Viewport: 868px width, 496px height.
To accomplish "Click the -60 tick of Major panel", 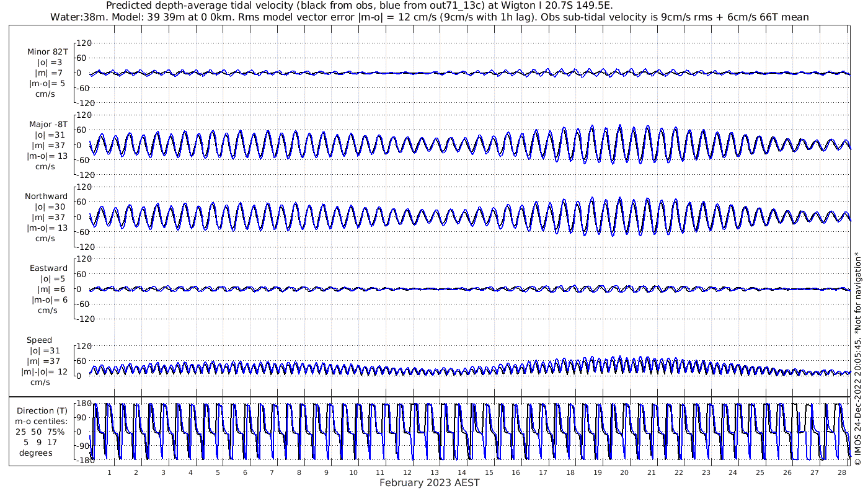I will click(84, 160).
